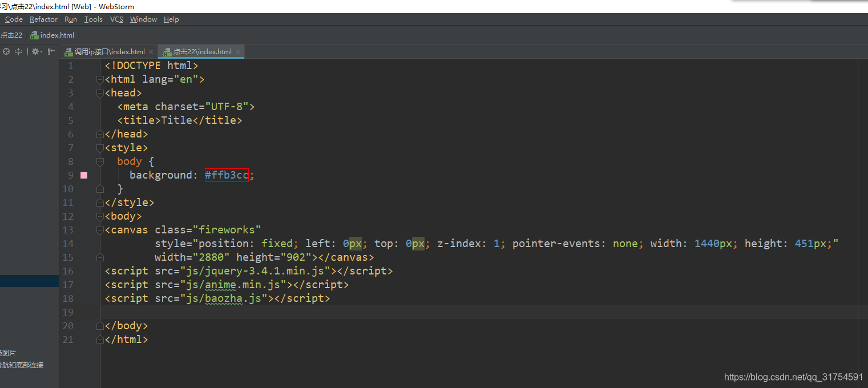The height and width of the screenshot is (388, 868).
Task: Click the jquery-3.4.1.min.js script path
Action: click(x=255, y=271)
